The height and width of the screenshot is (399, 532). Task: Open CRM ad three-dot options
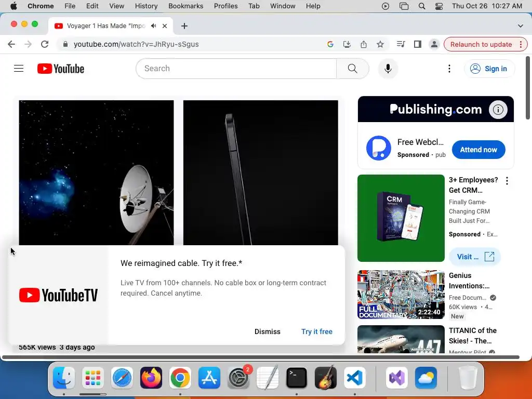coord(507,181)
